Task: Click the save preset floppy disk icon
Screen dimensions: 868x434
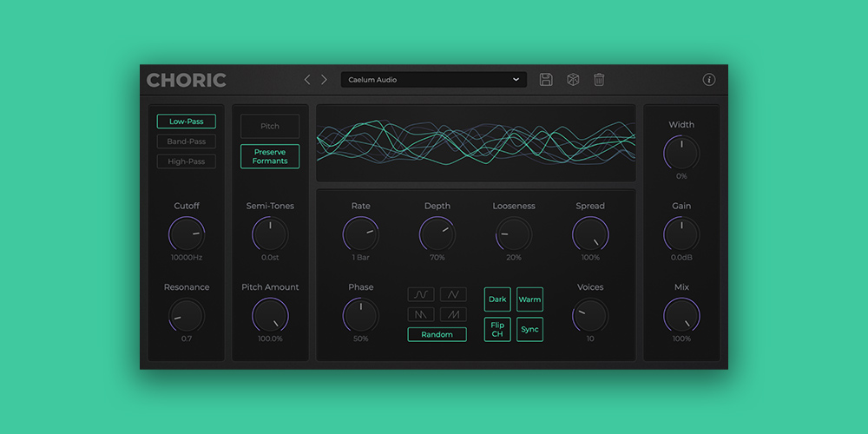Action: (x=546, y=80)
